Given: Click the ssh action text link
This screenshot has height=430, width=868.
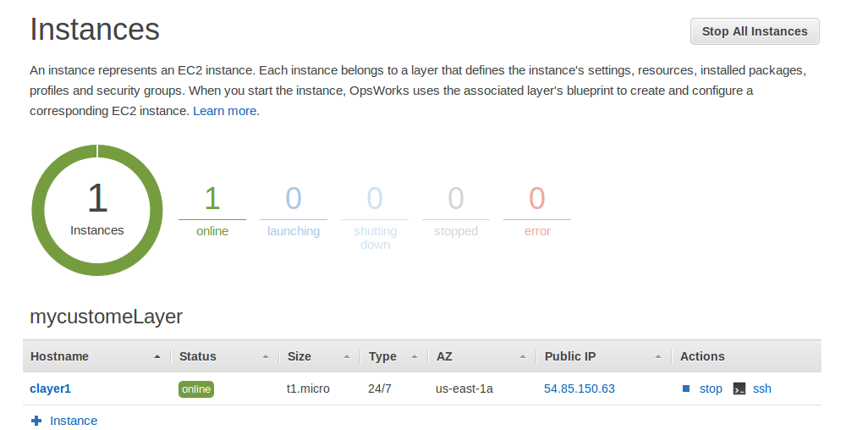Looking at the screenshot, I should click(x=762, y=389).
